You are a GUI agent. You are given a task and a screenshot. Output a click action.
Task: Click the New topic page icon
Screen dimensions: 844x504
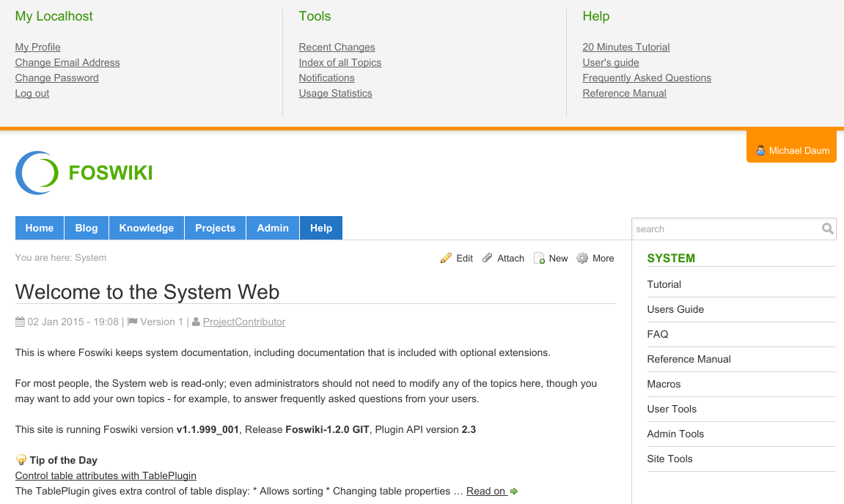[x=539, y=258]
